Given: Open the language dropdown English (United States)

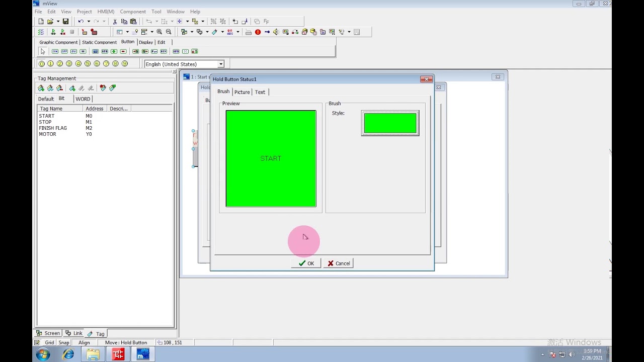Looking at the screenshot, I should [x=220, y=64].
